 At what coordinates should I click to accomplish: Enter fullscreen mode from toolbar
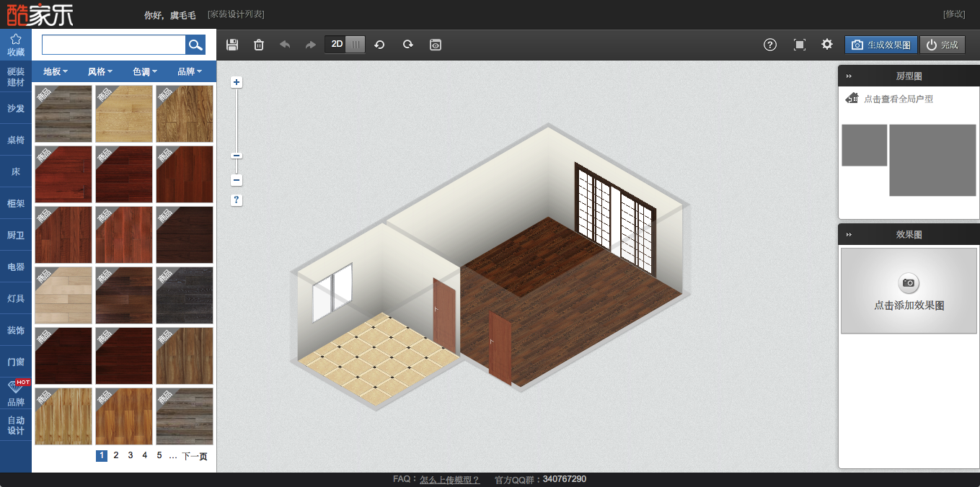point(799,45)
